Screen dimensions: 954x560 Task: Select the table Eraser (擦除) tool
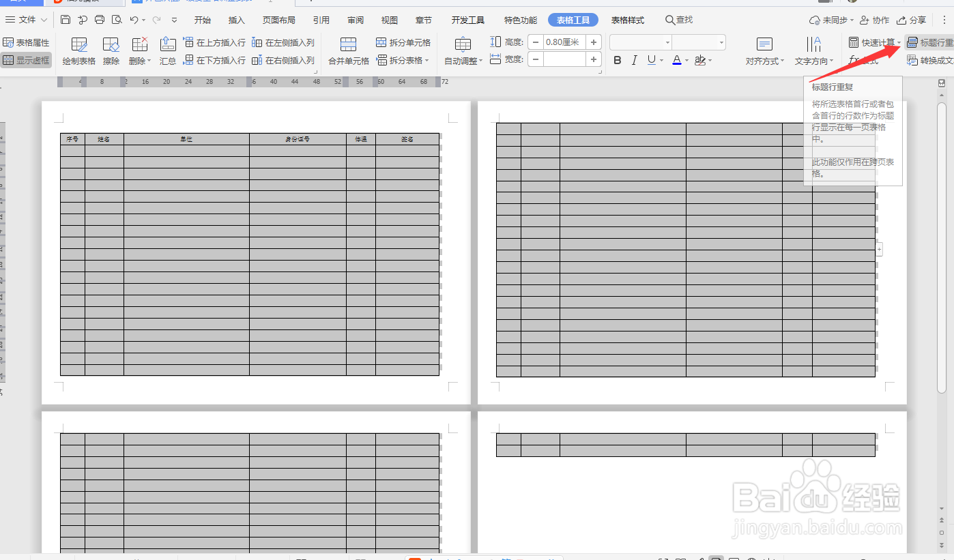(111, 51)
